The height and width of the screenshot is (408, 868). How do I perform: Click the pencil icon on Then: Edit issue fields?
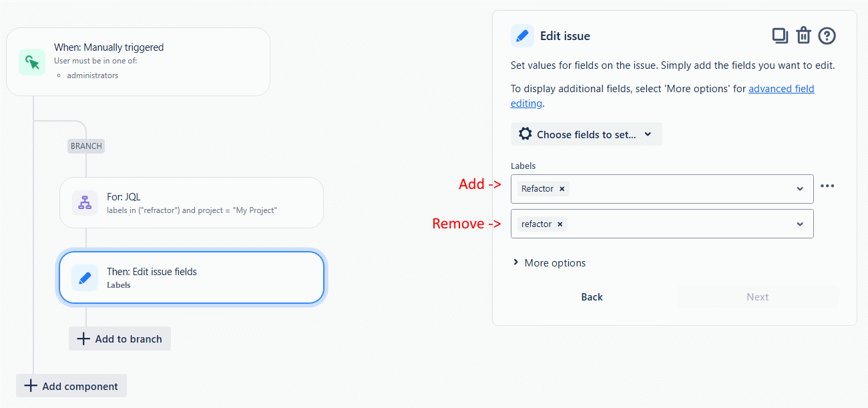coord(84,277)
